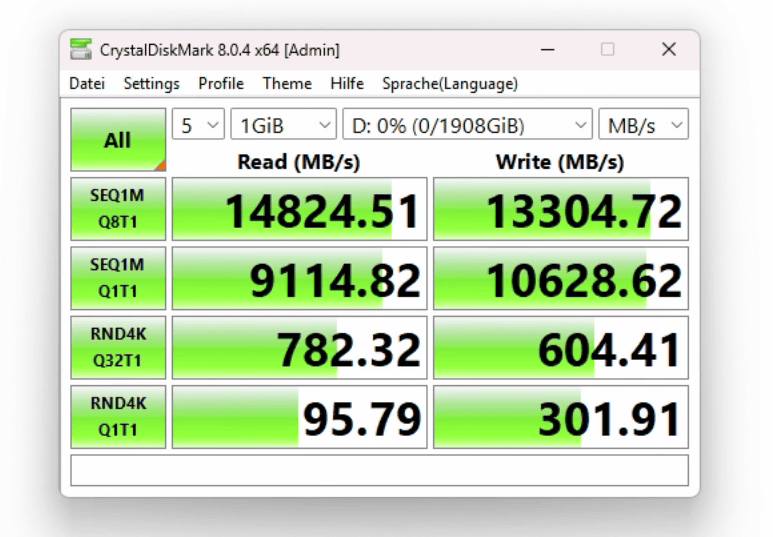
Task: Run all benchmarks with the All button
Action: (118, 140)
